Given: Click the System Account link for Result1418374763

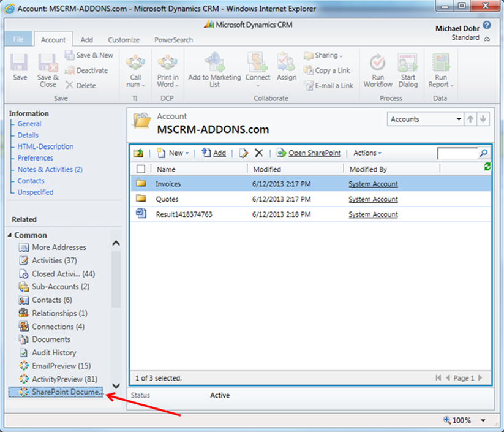Looking at the screenshot, I should 372,214.
